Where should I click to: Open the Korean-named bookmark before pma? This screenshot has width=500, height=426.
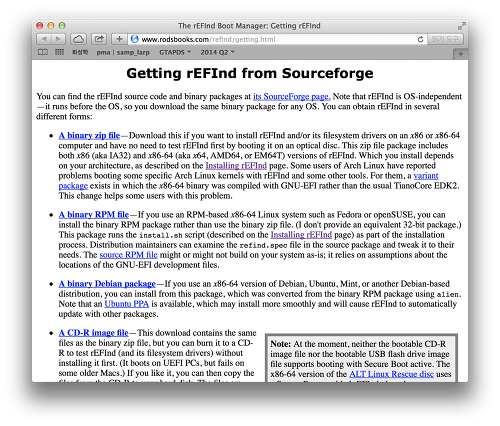80,52
